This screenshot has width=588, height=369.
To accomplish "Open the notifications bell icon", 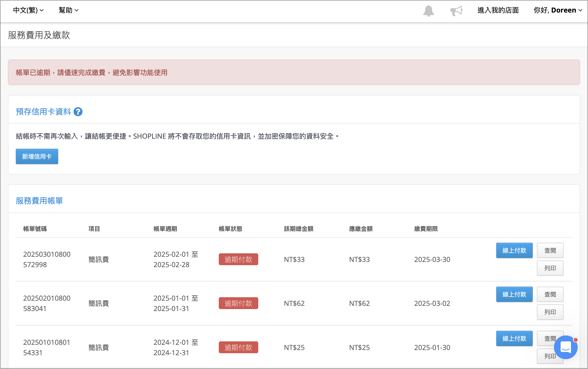I will 428,11.
